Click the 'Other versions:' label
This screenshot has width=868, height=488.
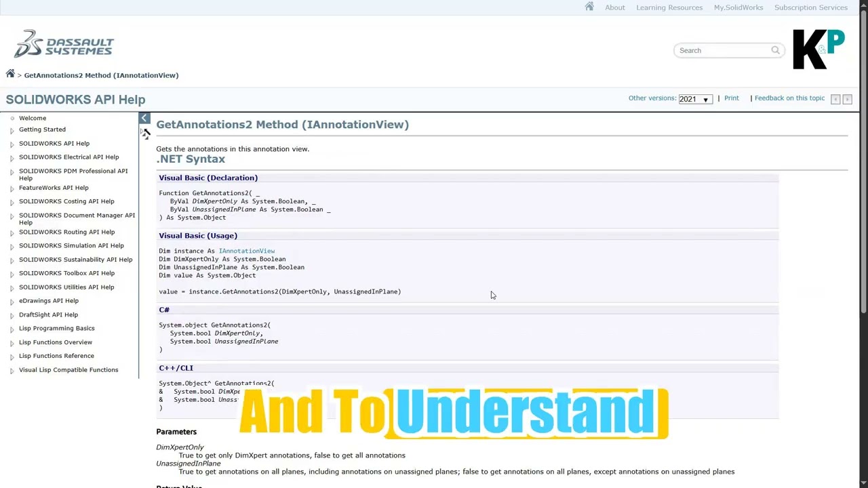(652, 98)
